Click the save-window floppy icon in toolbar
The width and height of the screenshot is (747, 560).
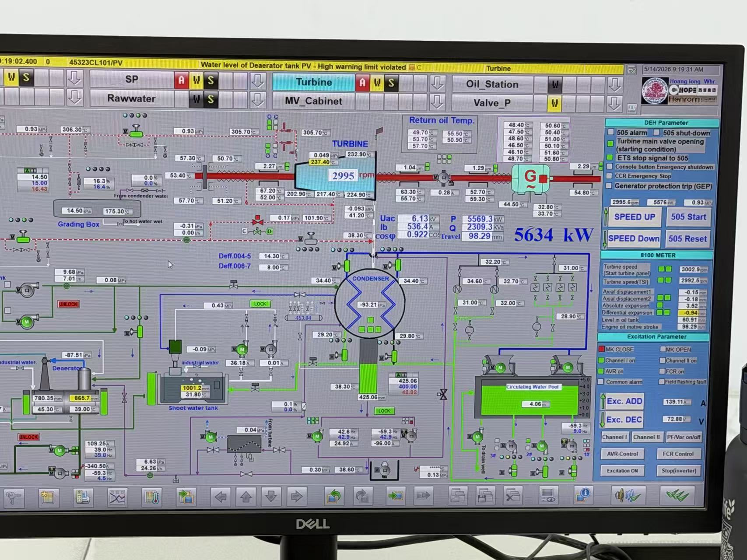point(485,496)
